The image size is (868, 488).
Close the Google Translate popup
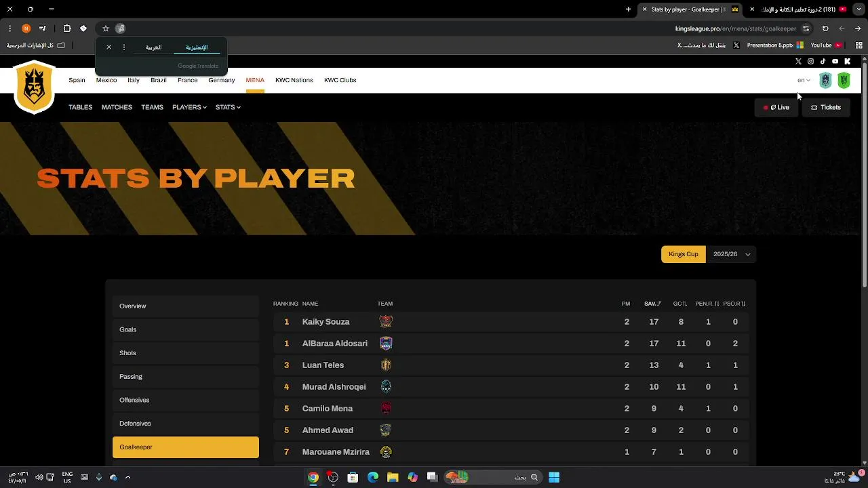(x=108, y=47)
